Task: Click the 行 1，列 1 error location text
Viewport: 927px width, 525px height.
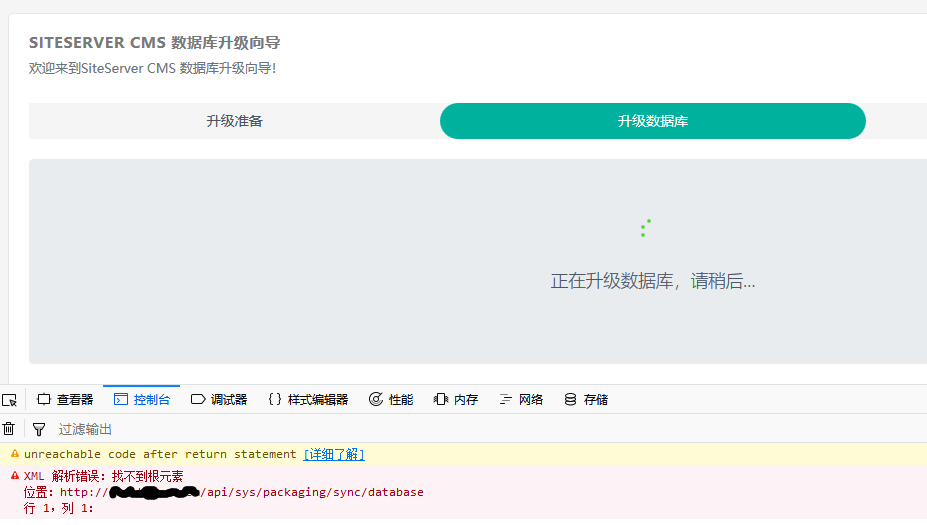Action: [59, 508]
